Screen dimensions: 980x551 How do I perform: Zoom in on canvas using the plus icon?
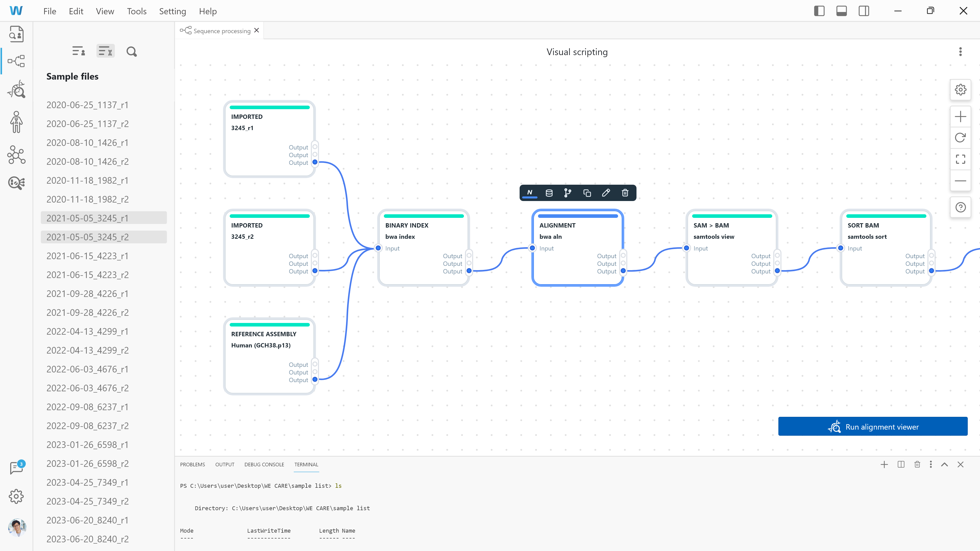pos(960,116)
